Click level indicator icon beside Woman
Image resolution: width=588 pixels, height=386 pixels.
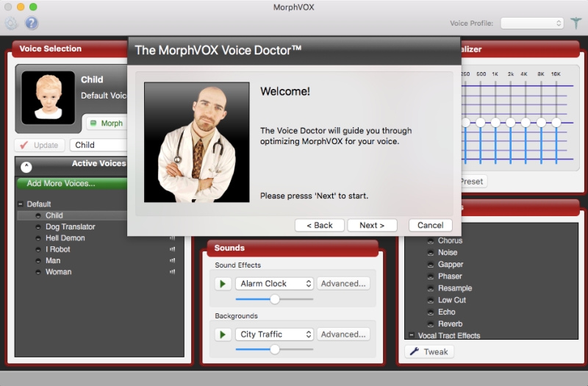[172, 271]
